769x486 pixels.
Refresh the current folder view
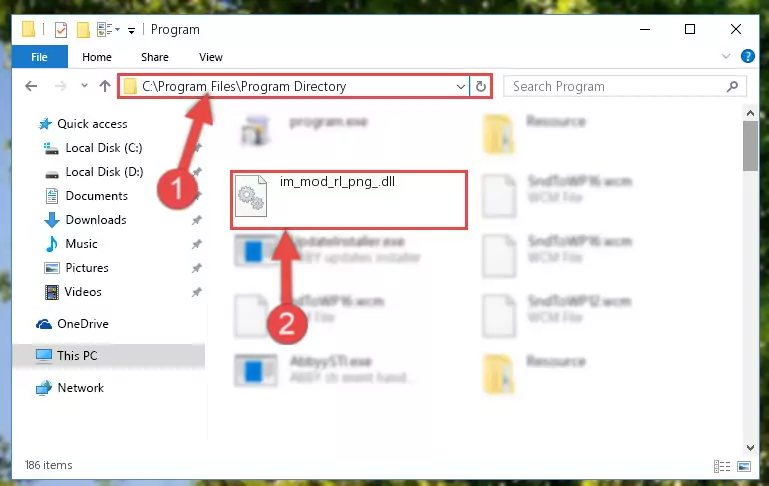click(481, 87)
